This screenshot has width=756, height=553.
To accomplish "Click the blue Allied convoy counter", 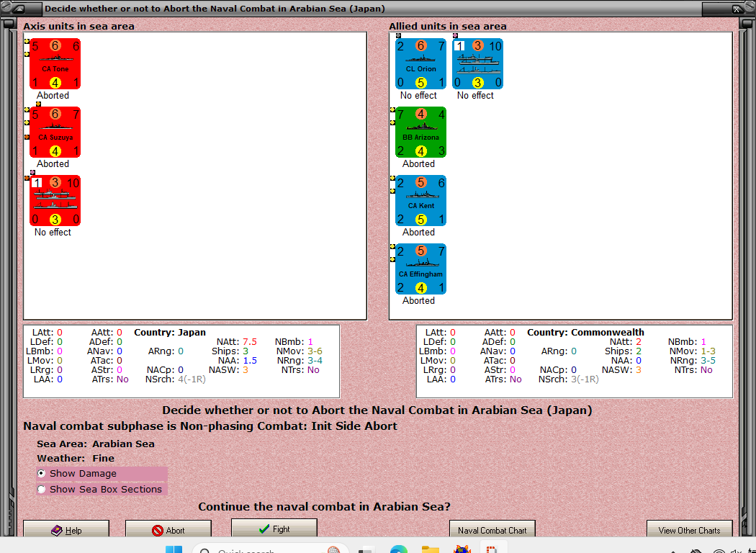I will (x=478, y=64).
